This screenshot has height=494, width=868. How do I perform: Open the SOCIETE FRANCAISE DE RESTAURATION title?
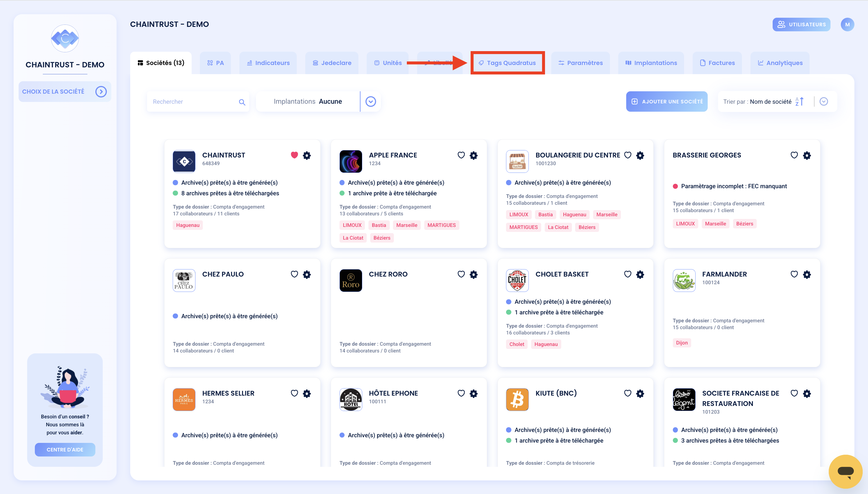tap(740, 398)
